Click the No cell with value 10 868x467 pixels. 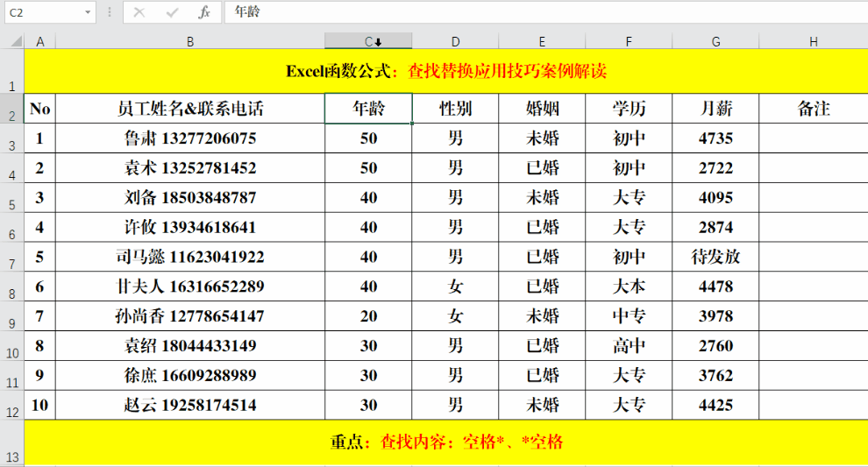[x=39, y=405]
